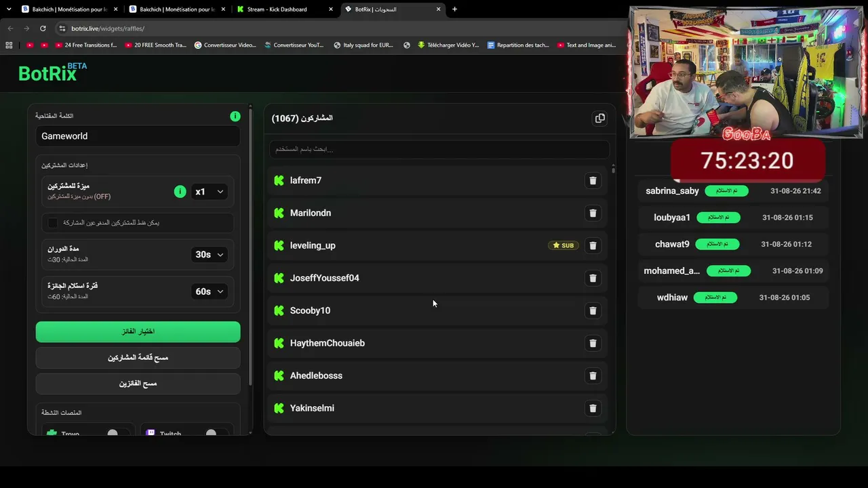
Task: Open the 30s spin duration dropdown
Action: click(x=210, y=255)
